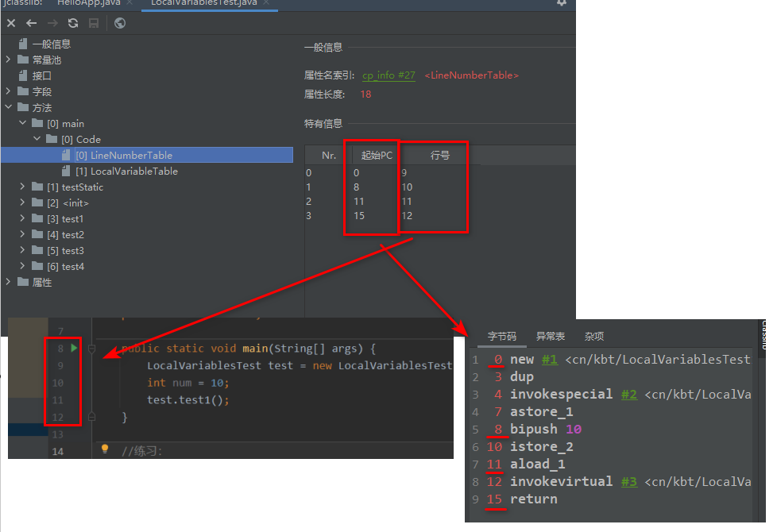Switch to the LocalVariablesTest.java tab
The width and height of the screenshot is (777, 532).
tap(203, 2)
